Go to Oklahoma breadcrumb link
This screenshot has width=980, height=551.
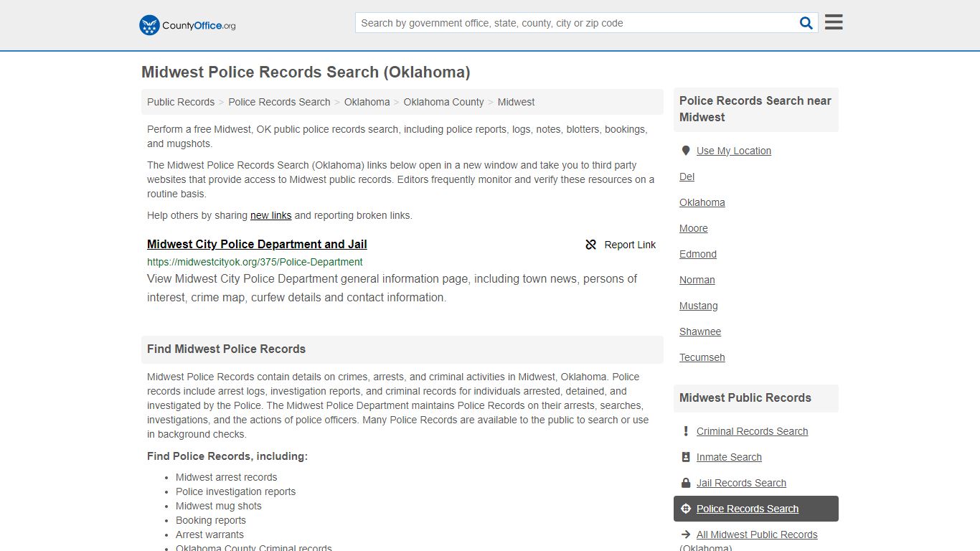tap(367, 102)
